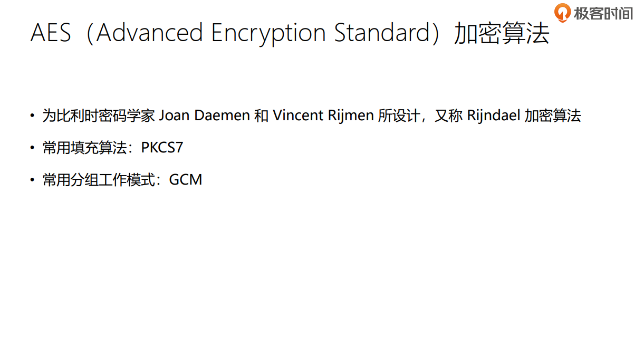Image resolution: width=644 pixels, height=346 pixels.
Task: Click the word Standard in the title
Action: coord(382,33)
